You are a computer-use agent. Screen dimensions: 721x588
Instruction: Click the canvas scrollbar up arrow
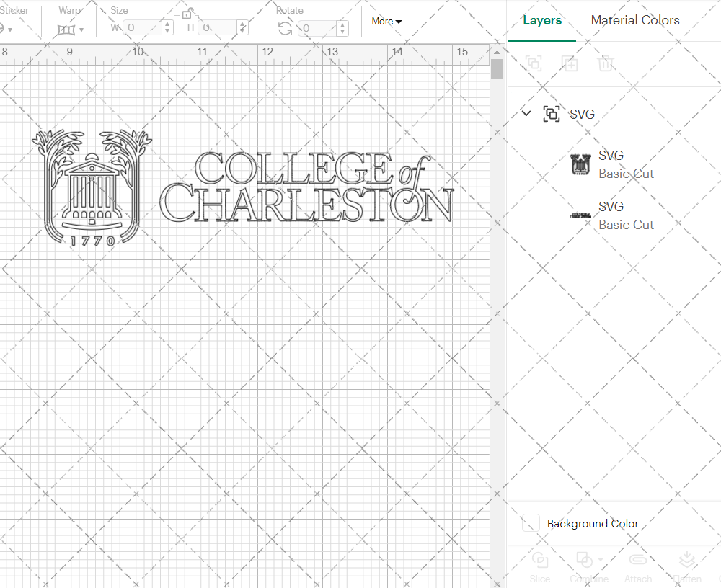pos(497,53)
